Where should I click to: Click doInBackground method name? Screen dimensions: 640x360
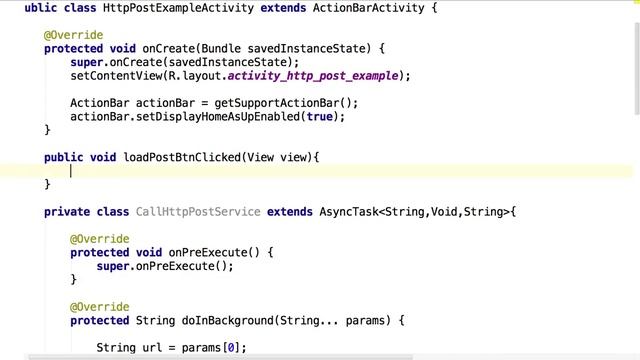(x=228, y=320)
